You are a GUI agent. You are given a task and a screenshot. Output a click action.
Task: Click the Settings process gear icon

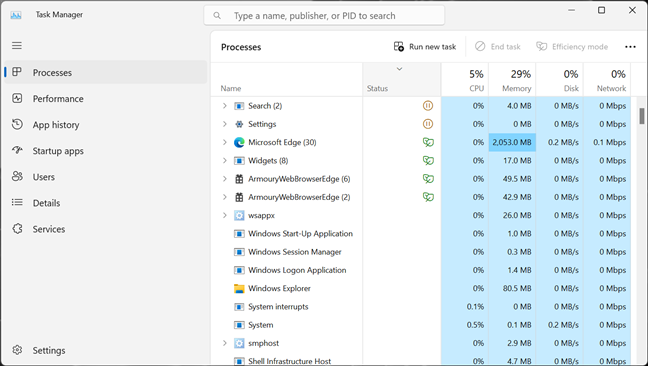point(239,124)
